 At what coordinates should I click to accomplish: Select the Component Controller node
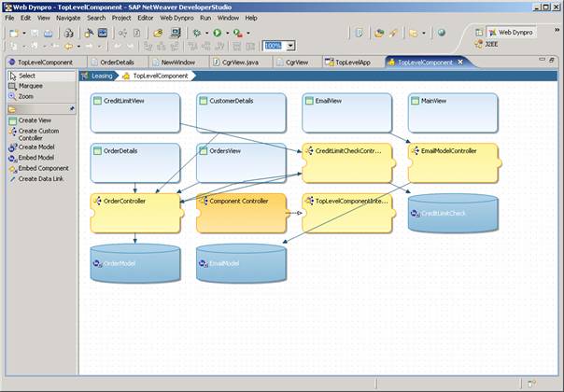click(x=239, y=201)
